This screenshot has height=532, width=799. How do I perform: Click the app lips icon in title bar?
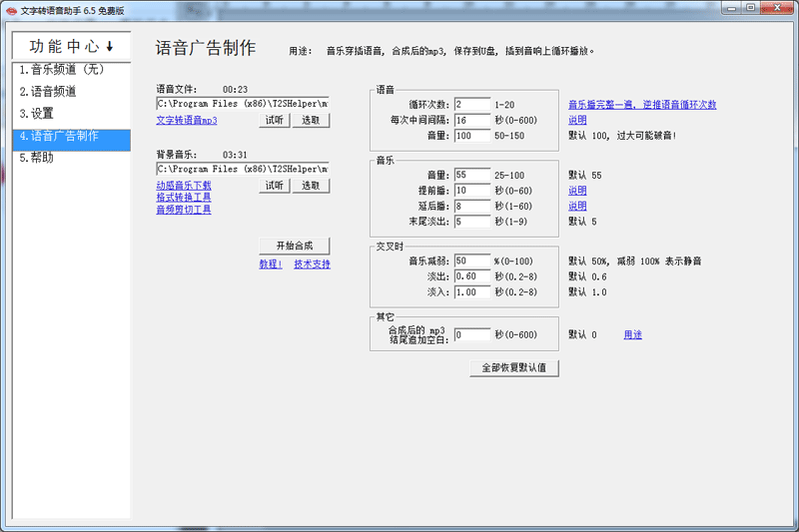(x=11, y=11)
